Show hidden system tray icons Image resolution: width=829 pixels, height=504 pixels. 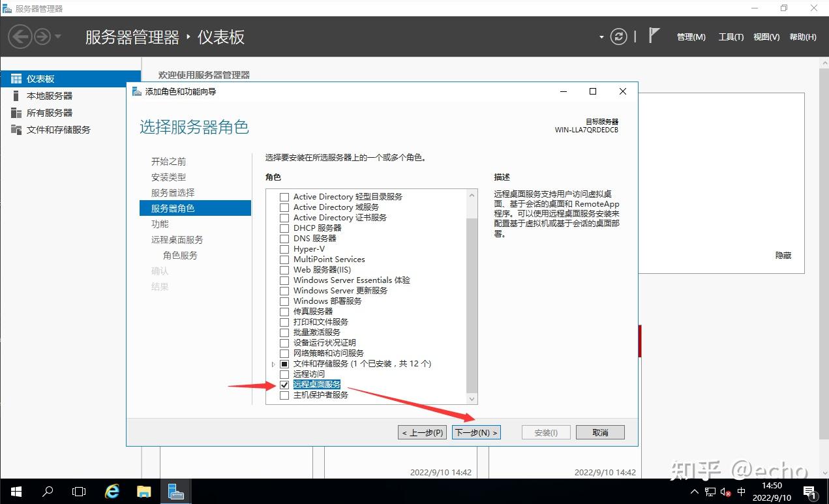tap(695, 492)
